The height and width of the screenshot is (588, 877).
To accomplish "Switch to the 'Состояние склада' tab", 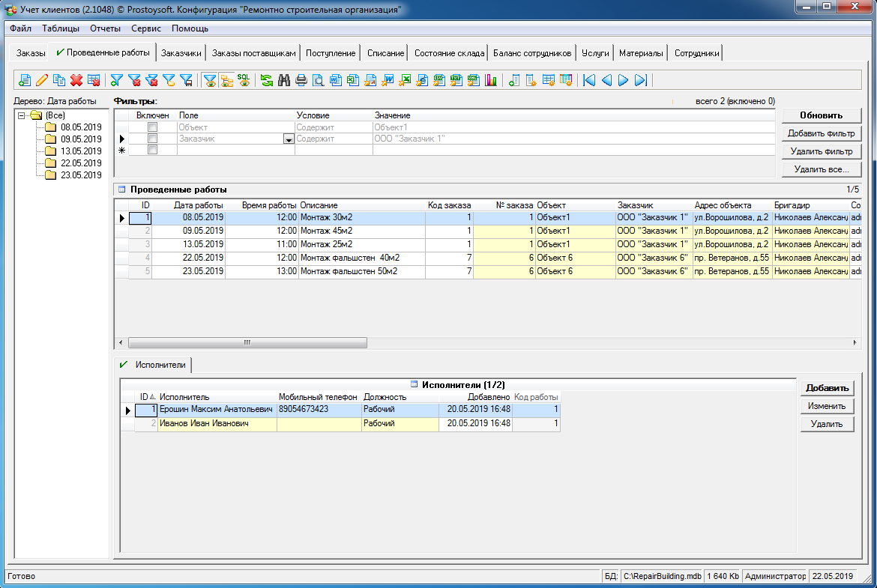I will click(x=449, y=53).
